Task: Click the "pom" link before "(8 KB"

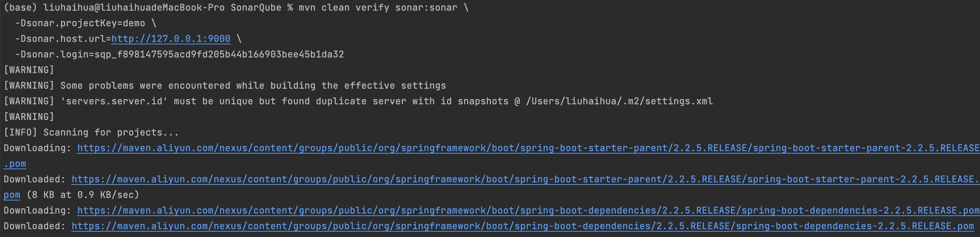Action: (x=12, y=195)
